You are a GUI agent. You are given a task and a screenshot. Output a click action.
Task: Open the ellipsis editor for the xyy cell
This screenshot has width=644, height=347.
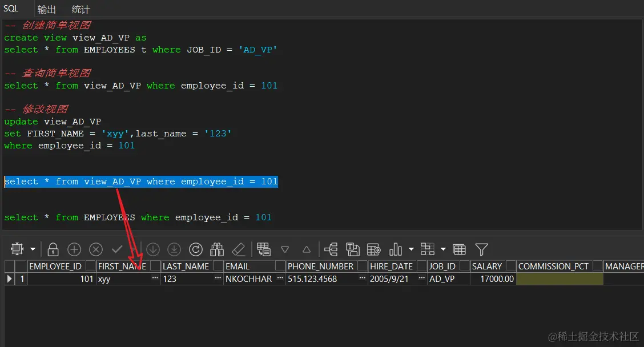[x=155, y=278]
